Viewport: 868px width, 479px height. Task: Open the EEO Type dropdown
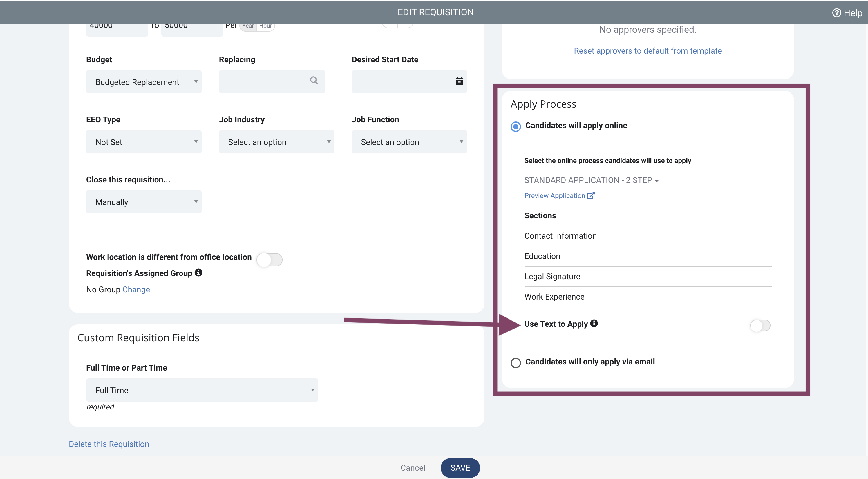[x=144, y=142]
